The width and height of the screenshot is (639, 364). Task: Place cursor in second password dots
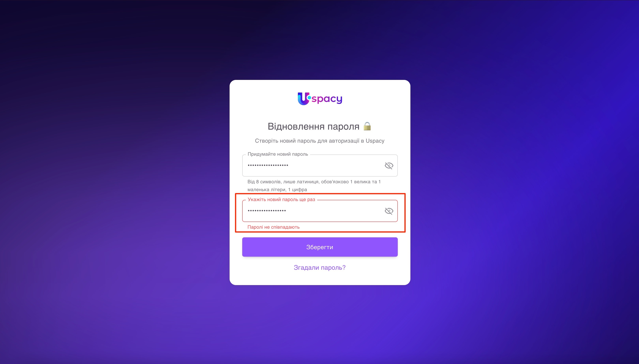tap(267, 211)
